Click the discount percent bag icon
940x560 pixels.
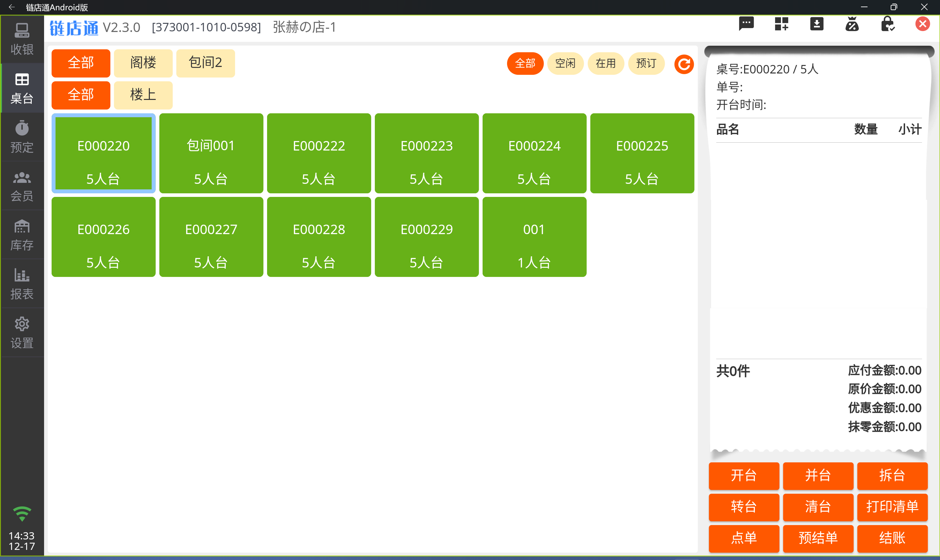click(x=852, y=24)
